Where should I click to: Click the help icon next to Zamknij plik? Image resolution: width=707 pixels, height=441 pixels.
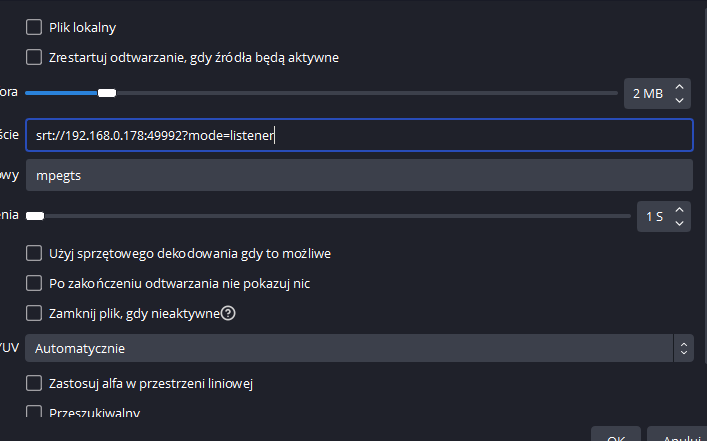[228, 313]
